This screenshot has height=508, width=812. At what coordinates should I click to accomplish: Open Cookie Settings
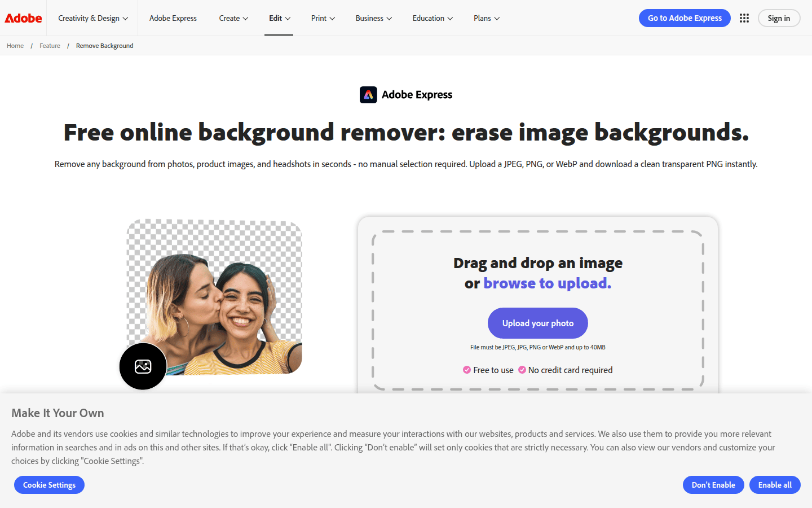pos(49,485)
